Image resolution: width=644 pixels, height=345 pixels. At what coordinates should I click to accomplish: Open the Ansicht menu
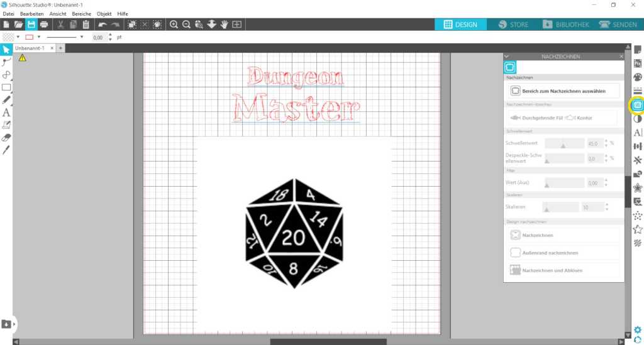pos(58,14)
